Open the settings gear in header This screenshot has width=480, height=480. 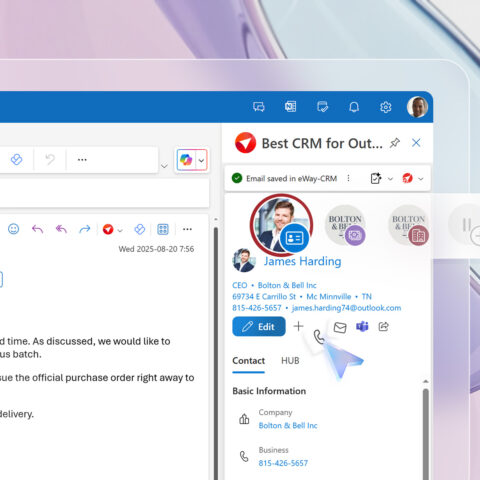coord(386,107)
